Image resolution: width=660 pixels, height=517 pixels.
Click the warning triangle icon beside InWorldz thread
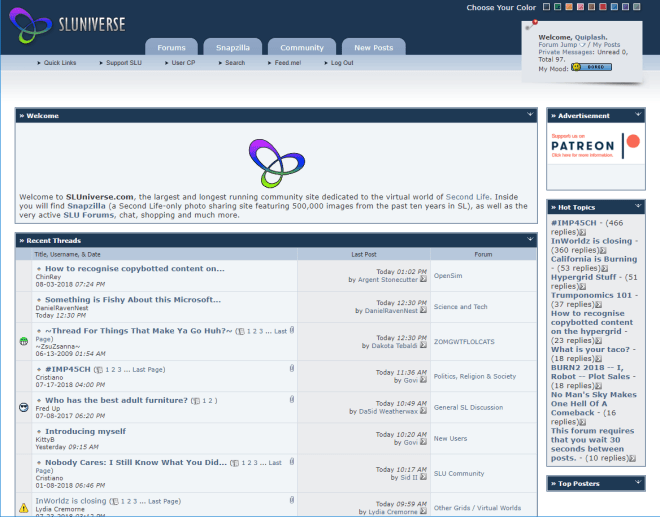24,508
